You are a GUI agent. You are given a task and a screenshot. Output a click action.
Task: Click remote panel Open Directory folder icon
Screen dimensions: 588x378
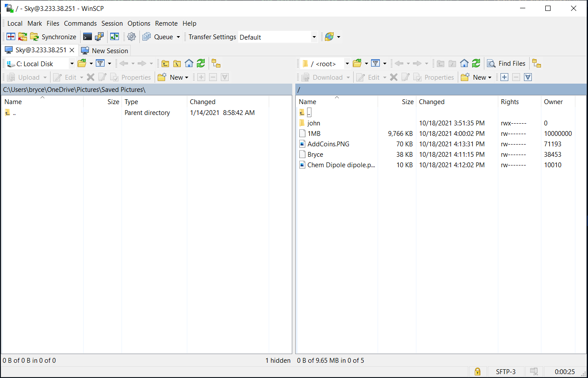357,64
